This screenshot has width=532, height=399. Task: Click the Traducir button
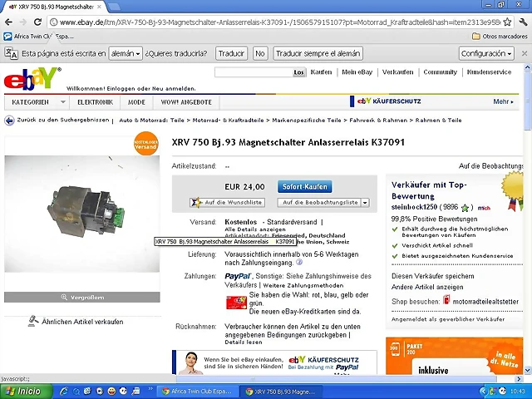[x=231, y=53]
